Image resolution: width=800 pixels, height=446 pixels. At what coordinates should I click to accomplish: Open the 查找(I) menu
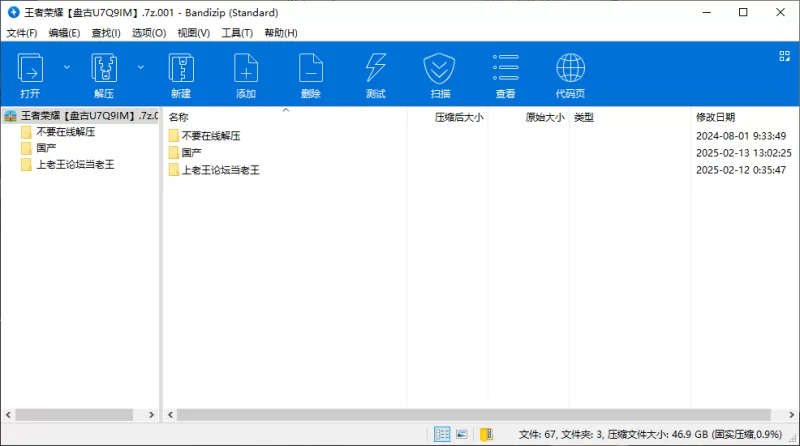pyautogui.click(x=106, y=33)
